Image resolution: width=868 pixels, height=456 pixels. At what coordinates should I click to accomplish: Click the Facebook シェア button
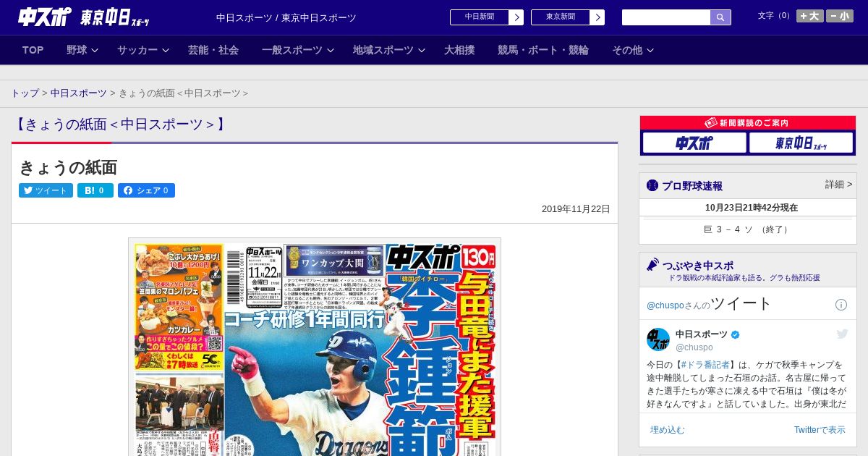(x=146, y=190)
